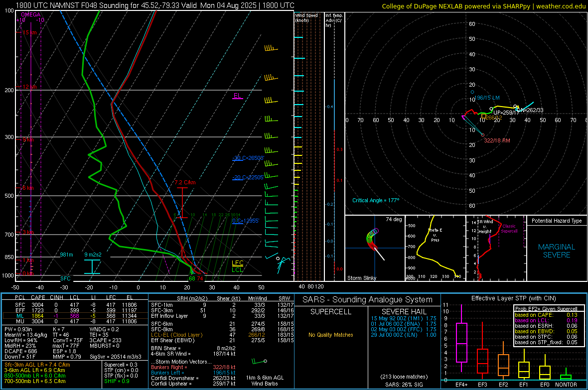This screenshot has width=588, height=390.
Task: Click the 'Bunkers Left = 196/15 kt' line
Action: [x=193, y=373]
